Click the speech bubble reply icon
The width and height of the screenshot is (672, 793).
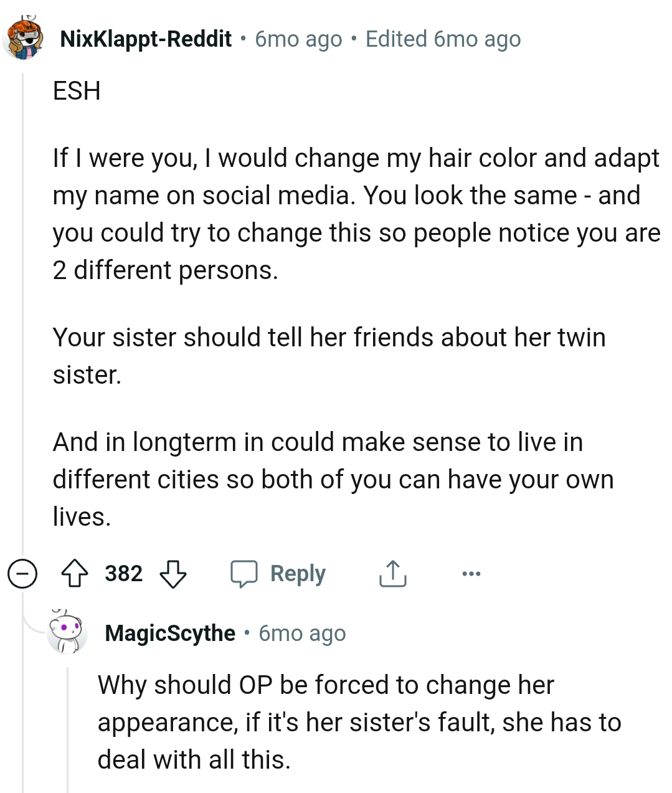245,574
